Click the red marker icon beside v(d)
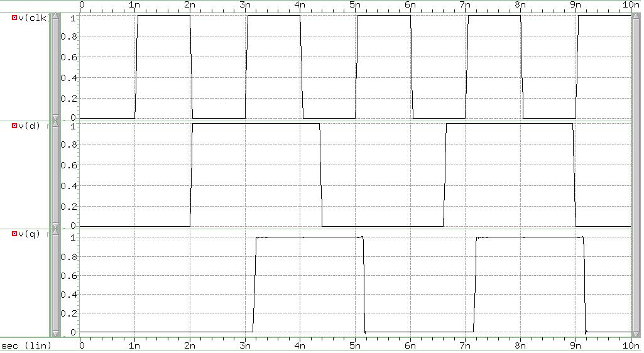Image resolution: width=644 pixels, height=353 pixels. (14, 126)
